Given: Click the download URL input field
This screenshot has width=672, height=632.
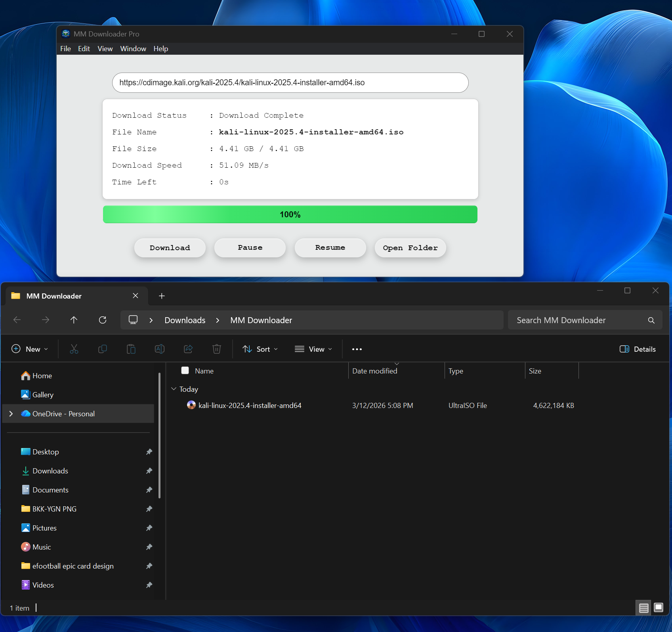Looking at the screenshot, I should point(290,82).
